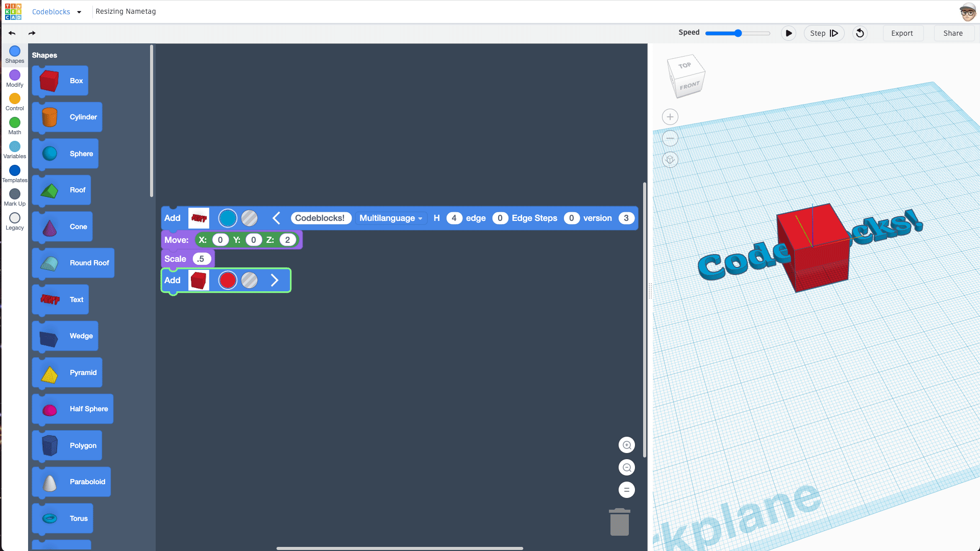Click the zoom out magnifier on code canvas
The width and height of the screenshot is (980, 551).
click(626, 467)
